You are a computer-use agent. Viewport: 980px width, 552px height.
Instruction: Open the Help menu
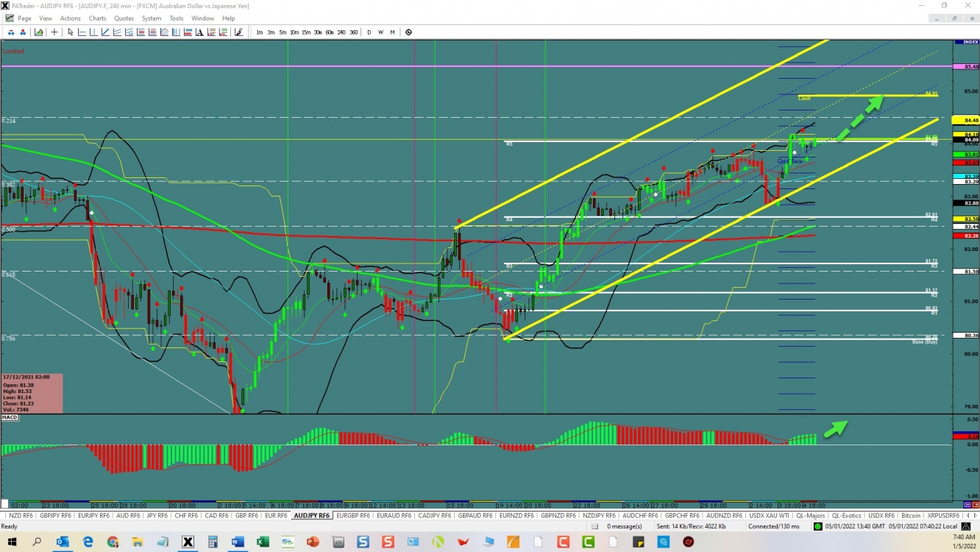[229, 18]
